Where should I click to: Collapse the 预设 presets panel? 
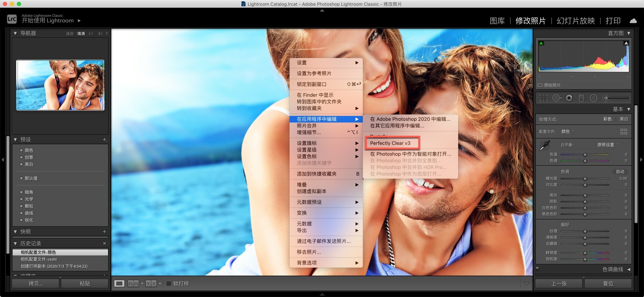15,140
